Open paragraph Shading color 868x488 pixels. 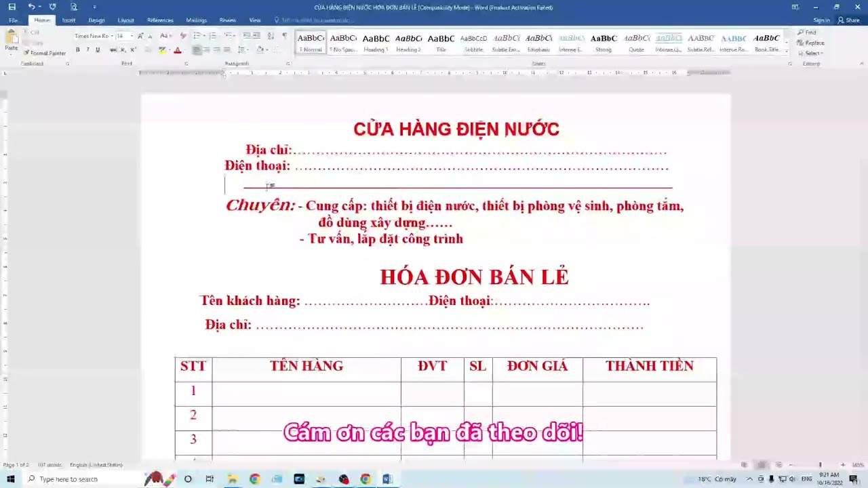point(260,49)
